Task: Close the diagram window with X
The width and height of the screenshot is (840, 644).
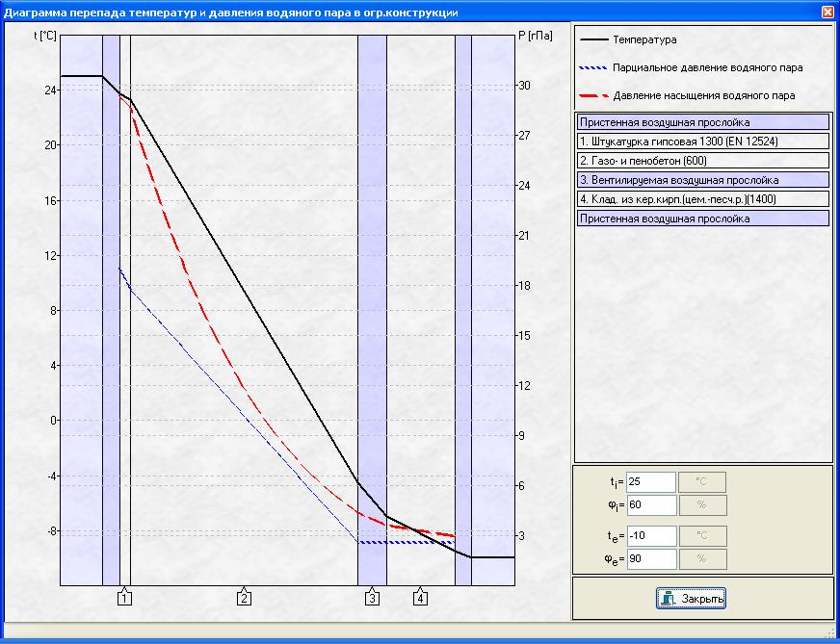Action: [x=828, y=12]
